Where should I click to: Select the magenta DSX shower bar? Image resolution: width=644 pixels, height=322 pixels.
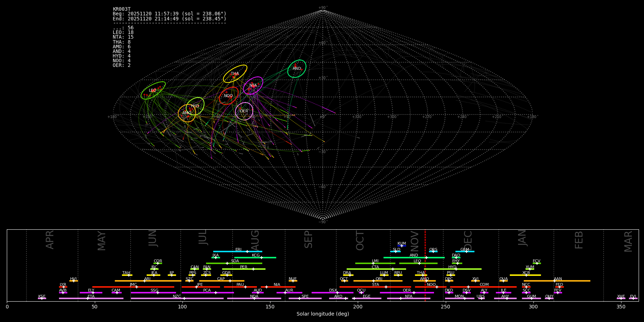(332, 293)
